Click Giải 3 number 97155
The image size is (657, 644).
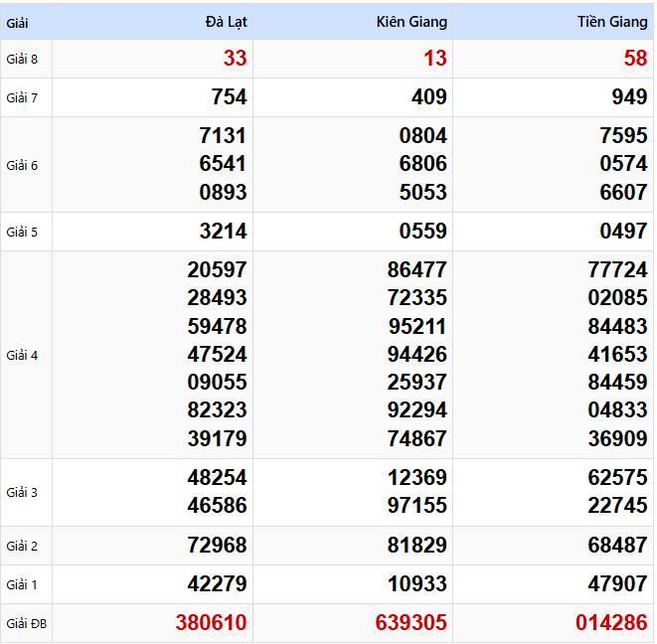click(x=417, y=505)
